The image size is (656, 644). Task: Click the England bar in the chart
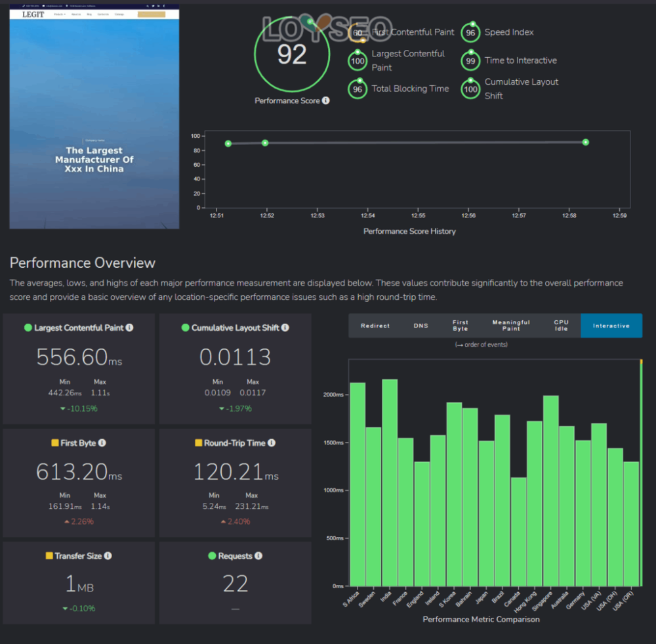(x=422, y=524)
